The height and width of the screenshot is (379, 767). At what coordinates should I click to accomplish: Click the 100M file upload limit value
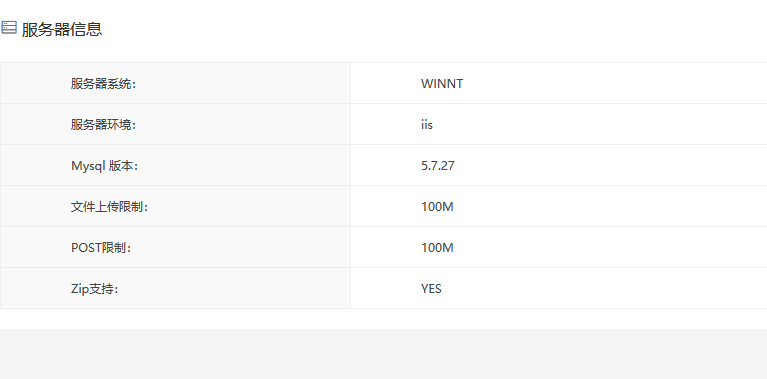pyautogui.click(x=437, y=207)
